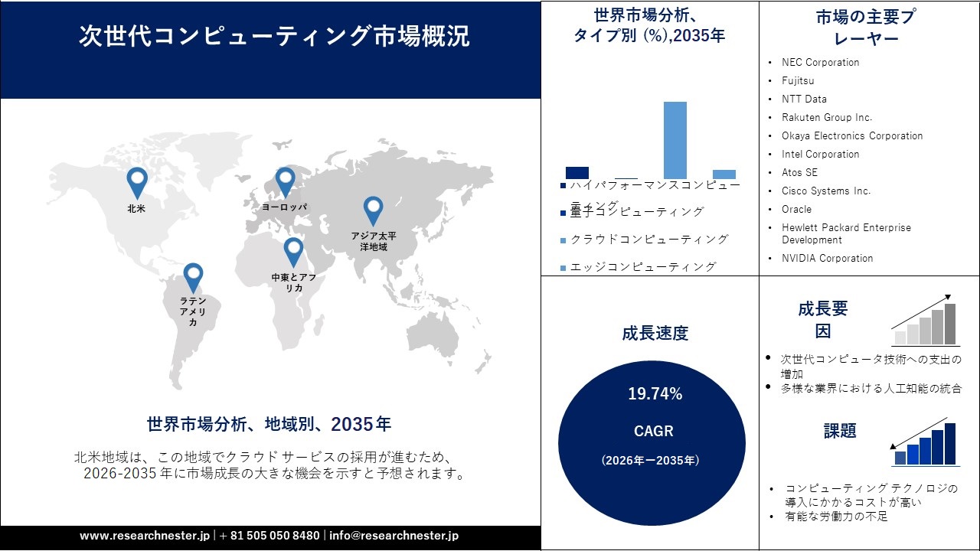This screenshot has width=980, height=551.
Task: Click Rakuten Group Inc. list entry
Action: click(827, 117)
